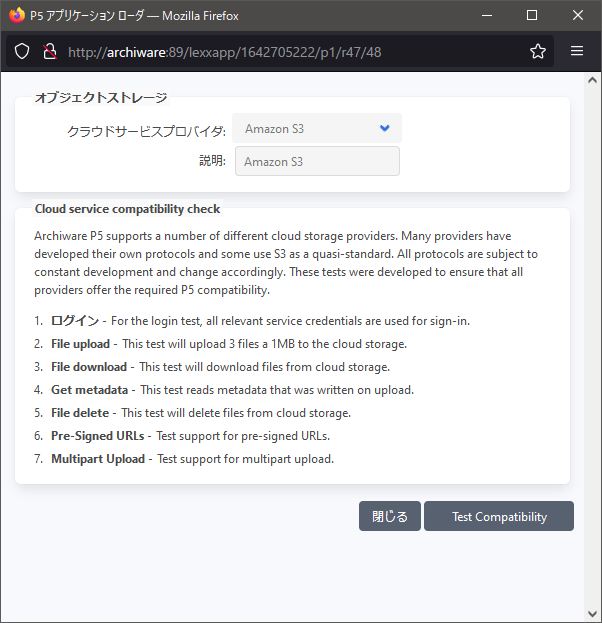Image resolution: width=602 pixels, height=623 pixels.
Task: Click the 説明 description text field
Action: (x=317, y=161)
